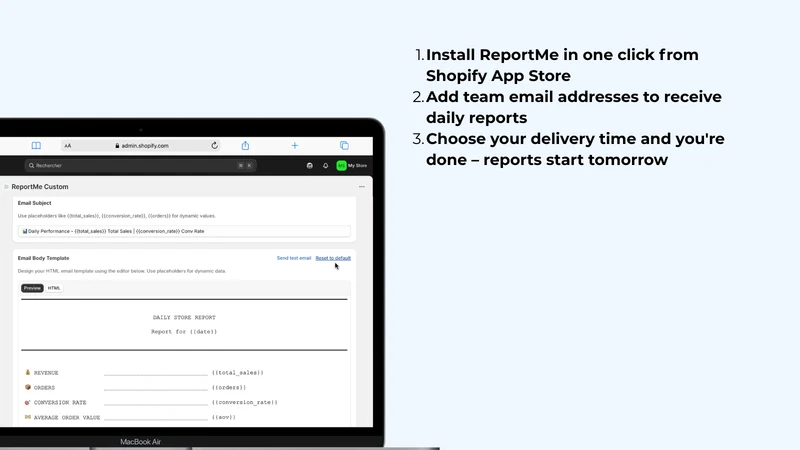Click the CONVERSION RATE row label
This screenshot has width=800, height=450.
60,403
